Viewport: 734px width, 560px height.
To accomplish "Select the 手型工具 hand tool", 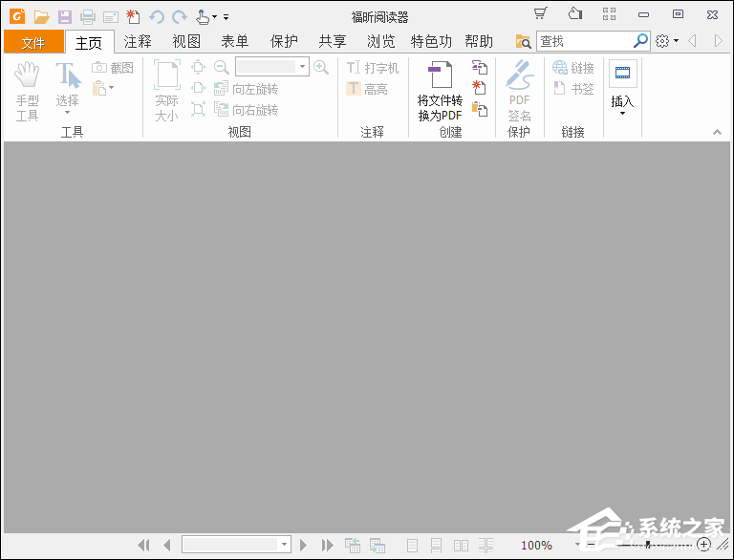I will click(27, 75).
